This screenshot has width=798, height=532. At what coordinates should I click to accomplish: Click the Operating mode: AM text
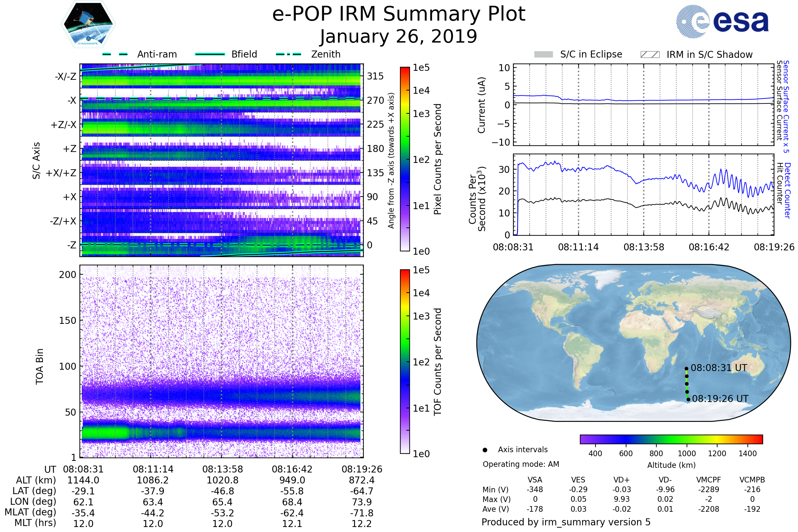point(521,464)
